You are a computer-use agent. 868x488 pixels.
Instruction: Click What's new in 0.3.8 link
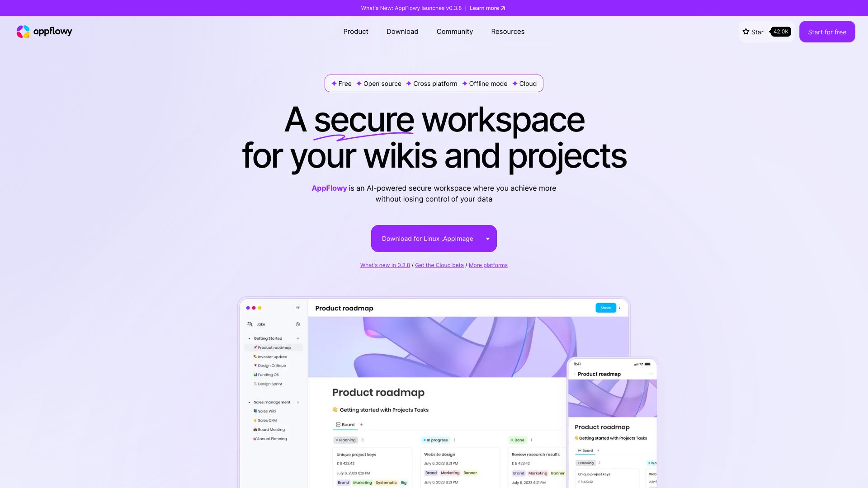point(385,265)
